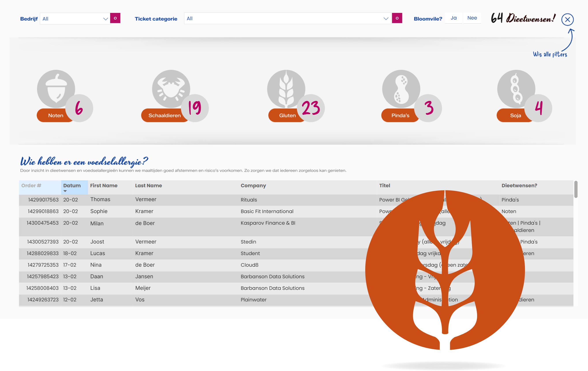Clear all filters with the X icon
The height and width of the screenshot is (371, 588).
[x=567, y=20]
